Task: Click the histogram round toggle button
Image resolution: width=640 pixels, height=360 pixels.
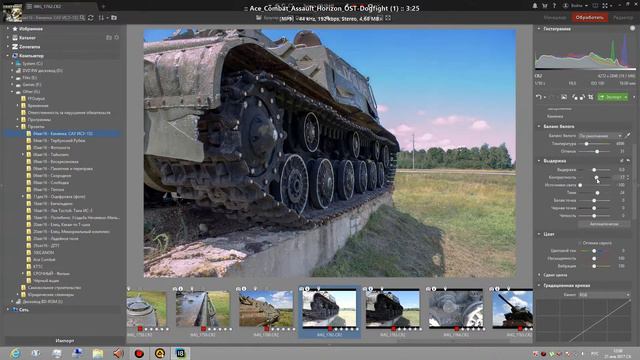Action: coord(632,28)
